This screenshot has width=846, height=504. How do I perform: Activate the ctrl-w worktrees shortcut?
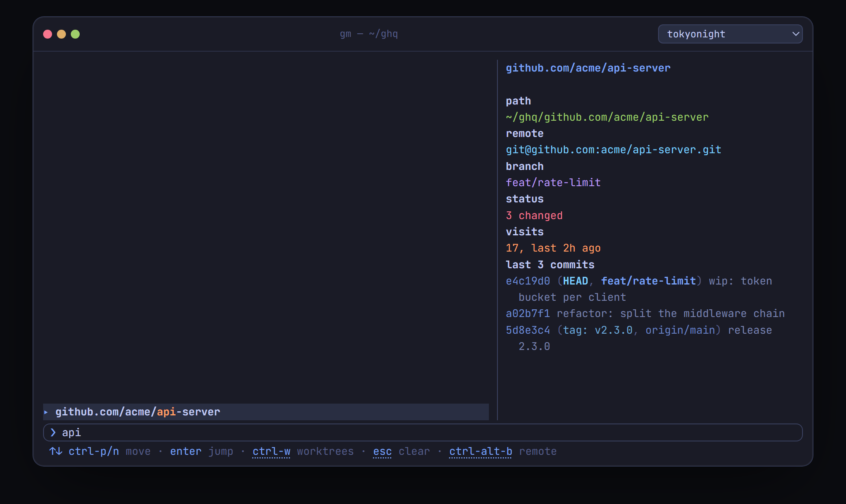pos(303,451)
